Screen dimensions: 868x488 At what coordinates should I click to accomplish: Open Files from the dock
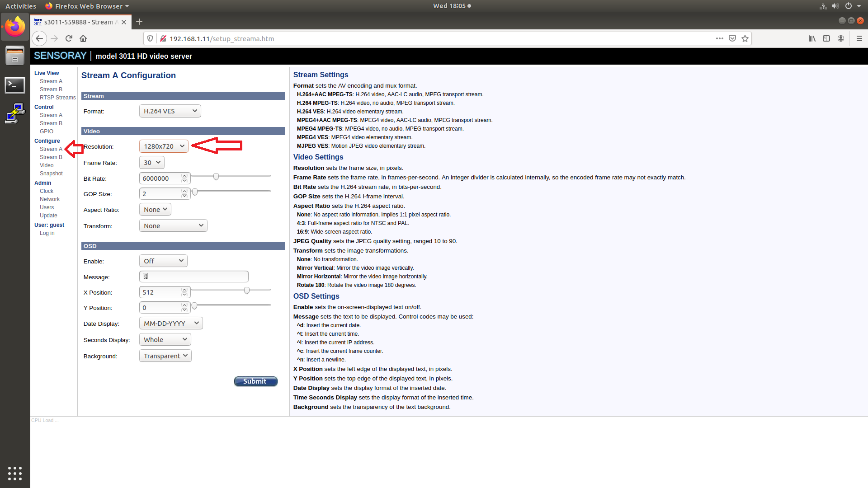(x=15, y=56)
